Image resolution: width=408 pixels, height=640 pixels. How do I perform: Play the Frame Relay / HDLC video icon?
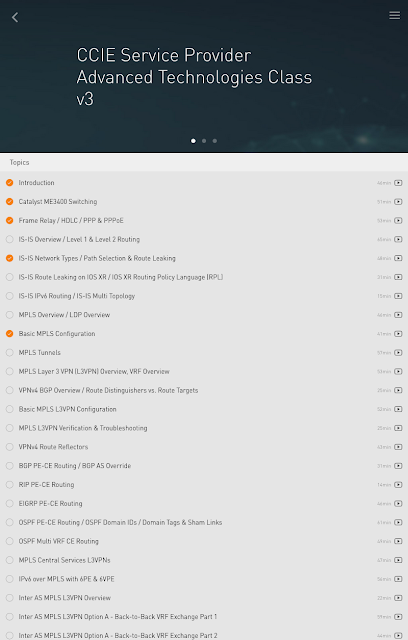point(398,220)
